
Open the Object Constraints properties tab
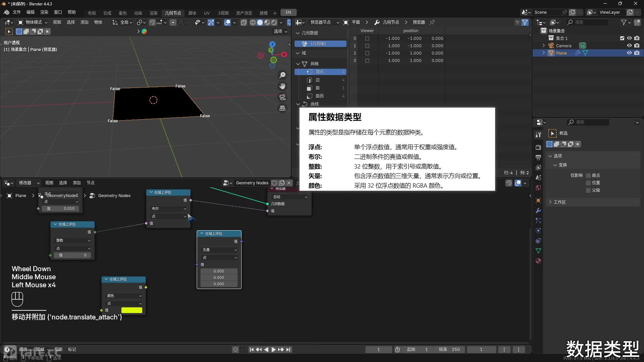(538, 241)
